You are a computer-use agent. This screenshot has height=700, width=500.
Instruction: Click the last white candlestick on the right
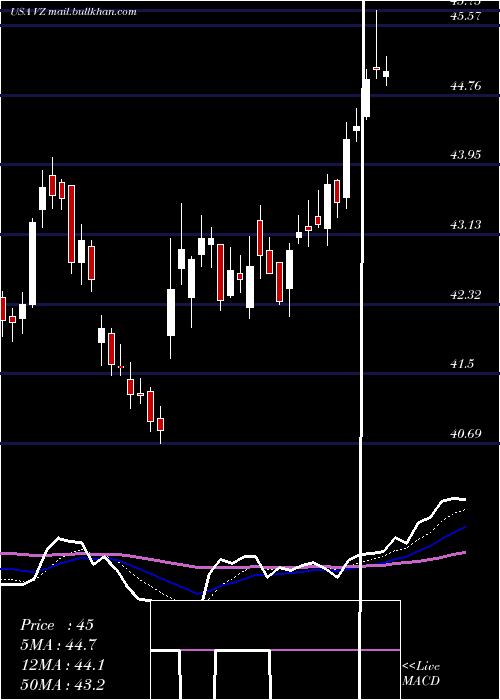386,74
